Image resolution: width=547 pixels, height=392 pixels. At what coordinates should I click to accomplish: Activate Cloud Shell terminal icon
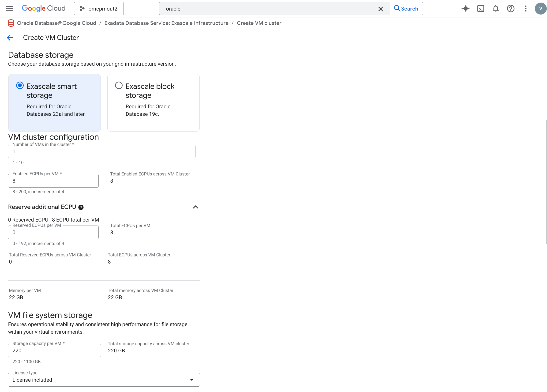[x=481, y=8]
